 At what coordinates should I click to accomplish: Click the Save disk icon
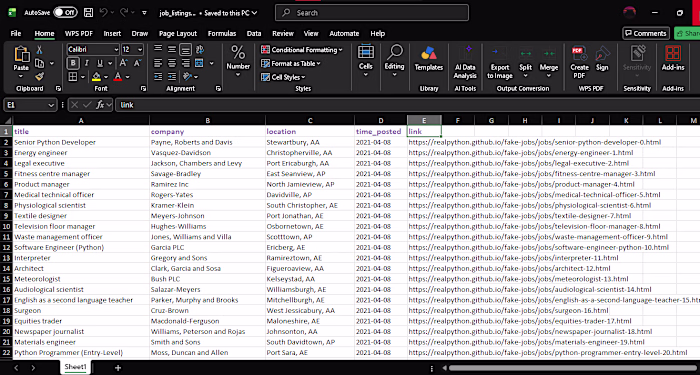tap(88, 13)
